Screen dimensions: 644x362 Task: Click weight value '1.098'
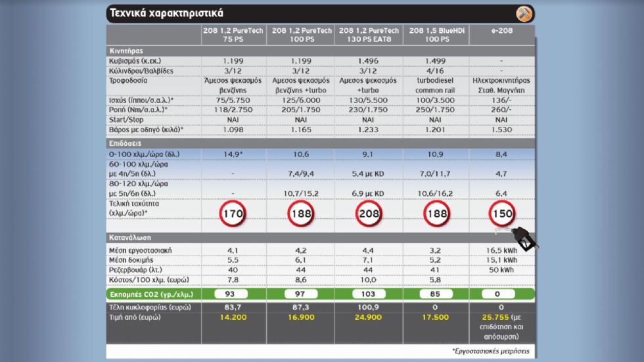233,129
